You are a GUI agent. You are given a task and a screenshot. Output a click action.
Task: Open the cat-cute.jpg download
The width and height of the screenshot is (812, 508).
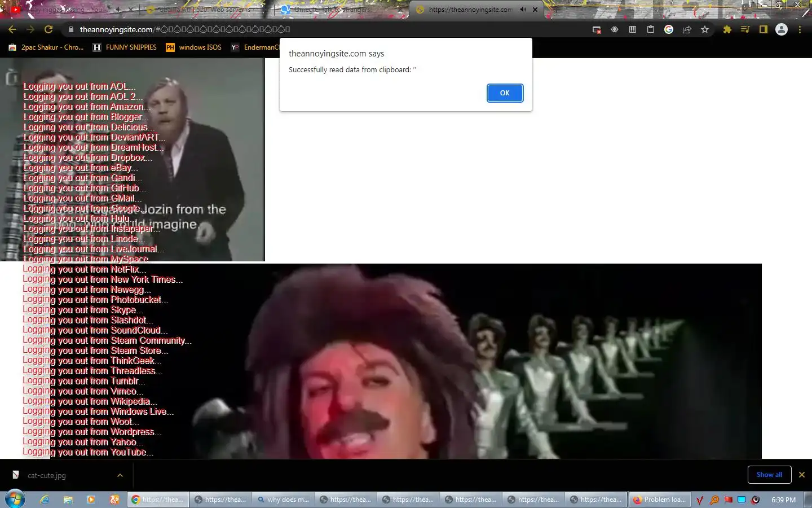46,475
